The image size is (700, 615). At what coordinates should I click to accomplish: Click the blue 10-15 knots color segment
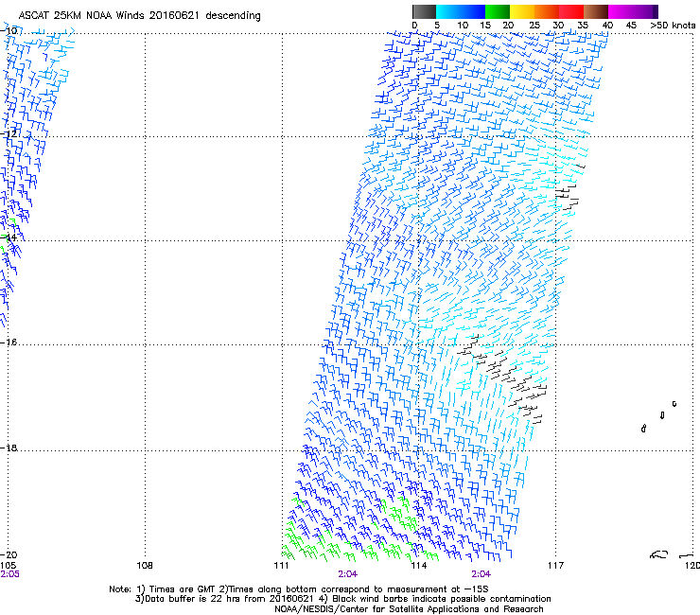pyautogui.click(x=473, y=11)
